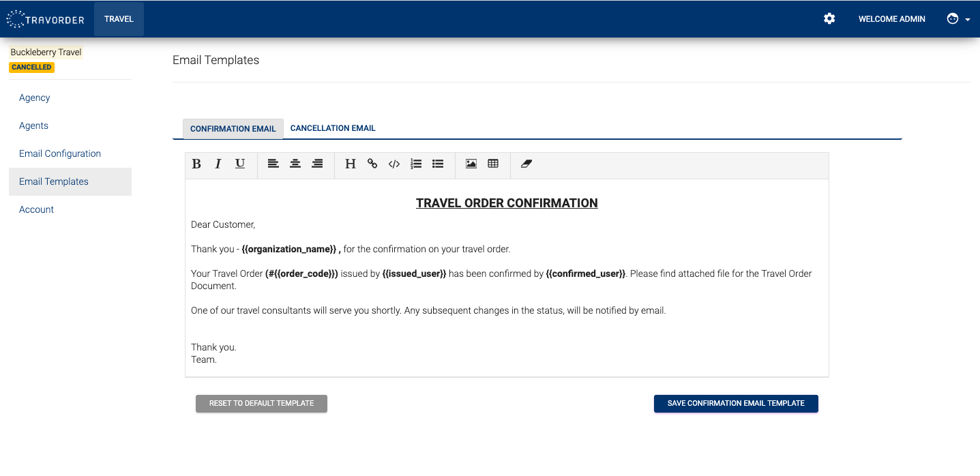Click Save Confirmation Email Template button
Image resolution: width=980 pixels, height=476 pixels.
[x=736, y=403]
